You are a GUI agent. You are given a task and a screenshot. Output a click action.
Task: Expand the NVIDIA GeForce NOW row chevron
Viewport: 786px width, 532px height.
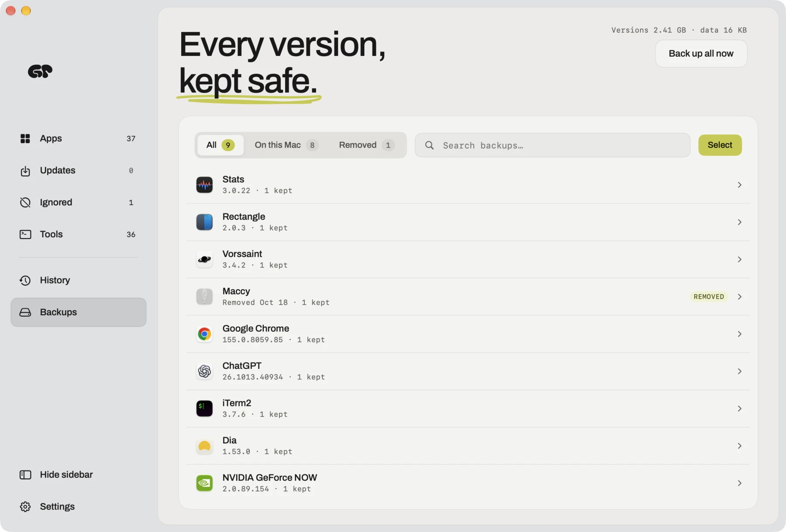click(x=740, y=483)
